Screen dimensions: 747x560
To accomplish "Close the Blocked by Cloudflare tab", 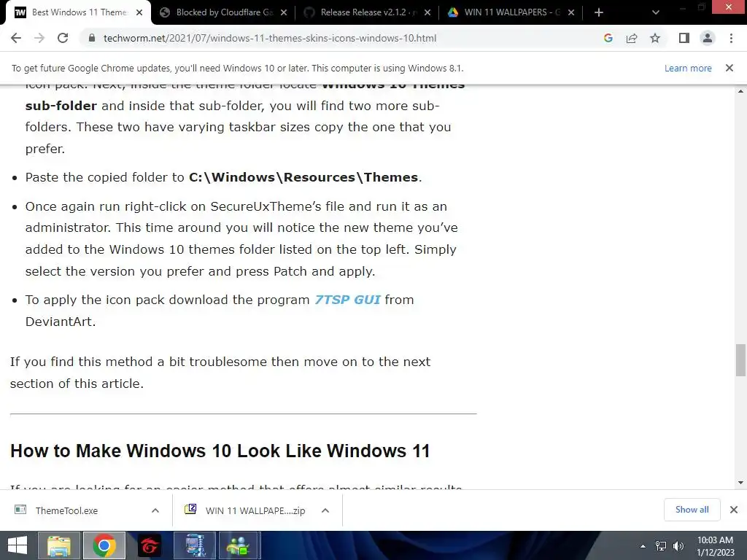I will 284,12.
